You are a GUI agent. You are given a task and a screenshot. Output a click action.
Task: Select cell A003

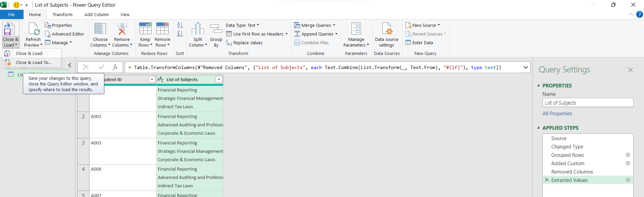123,151
